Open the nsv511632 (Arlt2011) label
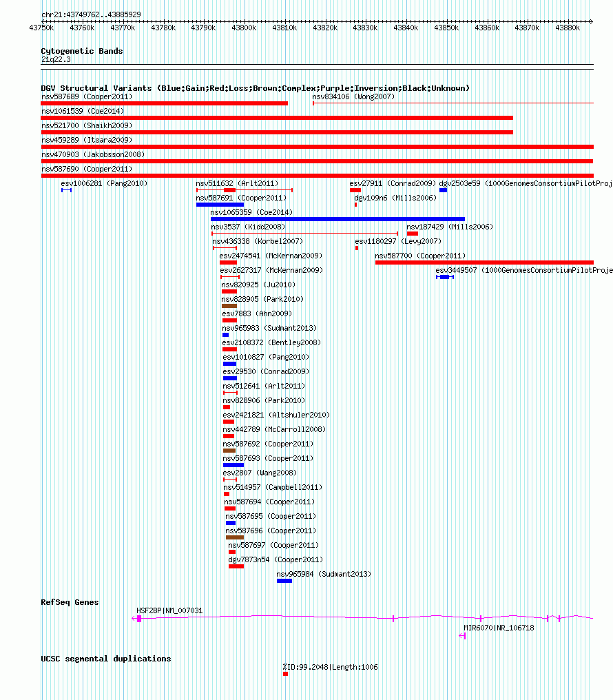The width and height of the screenshot is (613, 700). tap(237, 183)
